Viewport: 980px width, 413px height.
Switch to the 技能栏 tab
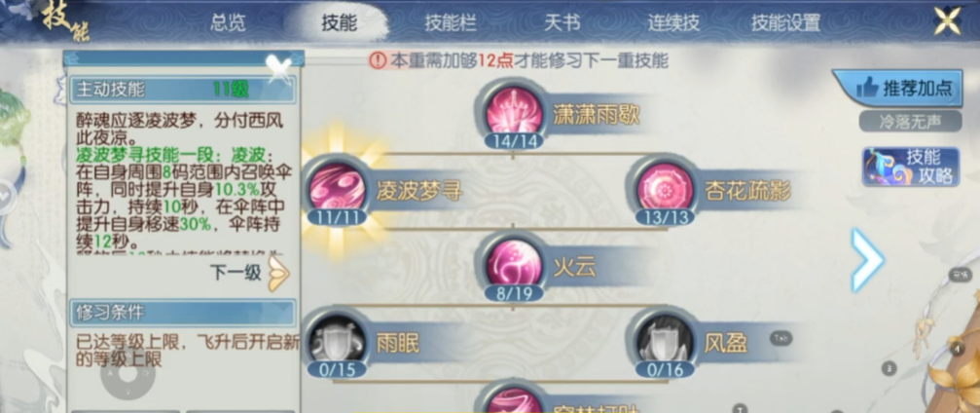tap(450, 23)
